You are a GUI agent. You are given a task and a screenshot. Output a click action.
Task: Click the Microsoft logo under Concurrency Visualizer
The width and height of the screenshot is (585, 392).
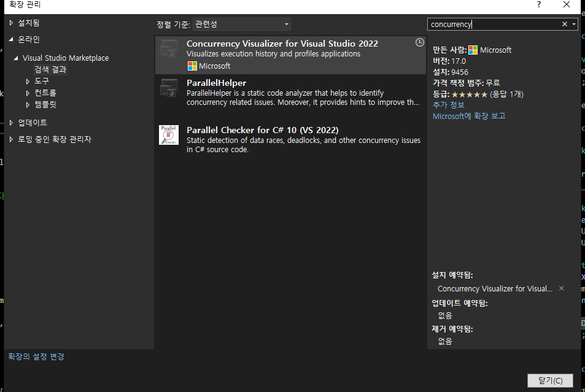192,66
